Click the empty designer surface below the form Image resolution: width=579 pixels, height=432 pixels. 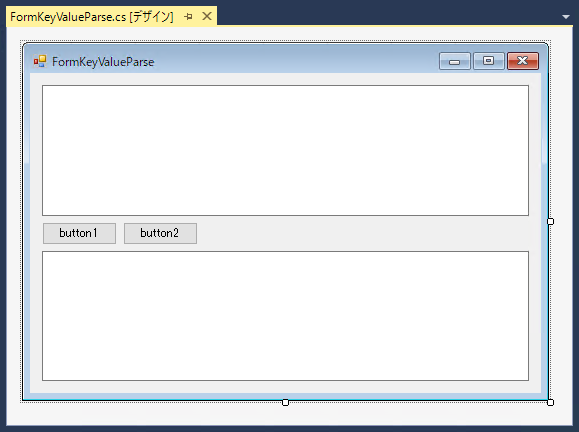pyautogui.click(x=289, y=415)
